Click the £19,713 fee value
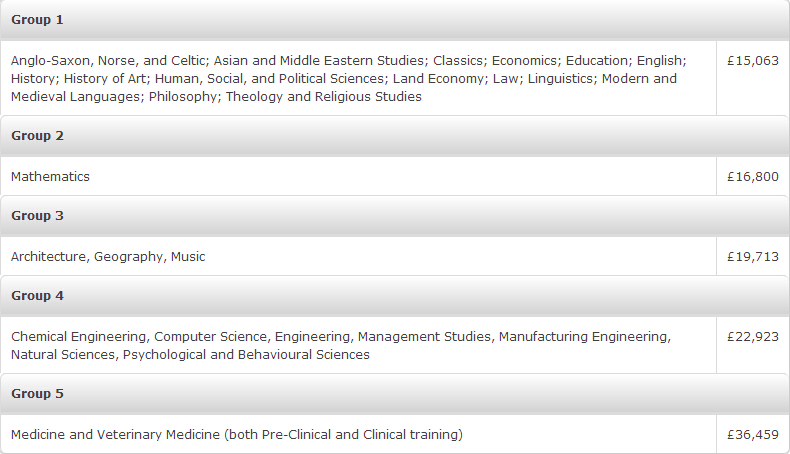The width and height of the screenshot is (790, 454). 753,256
